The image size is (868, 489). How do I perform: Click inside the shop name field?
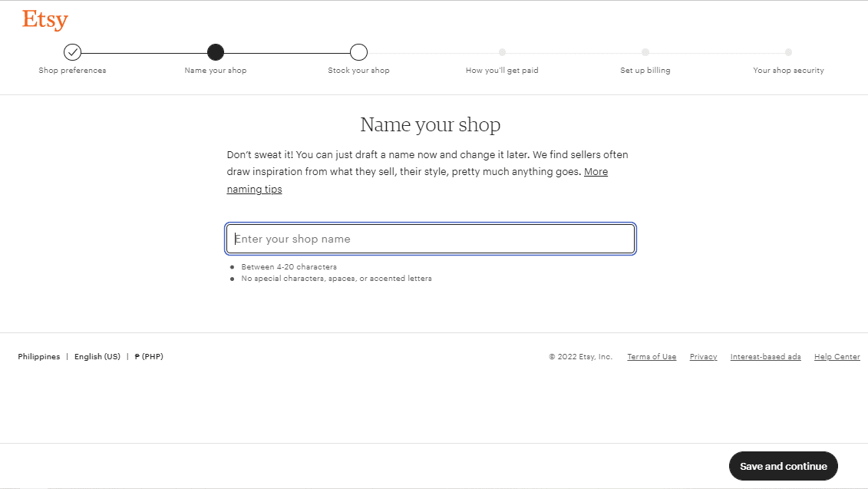[430, 239]
